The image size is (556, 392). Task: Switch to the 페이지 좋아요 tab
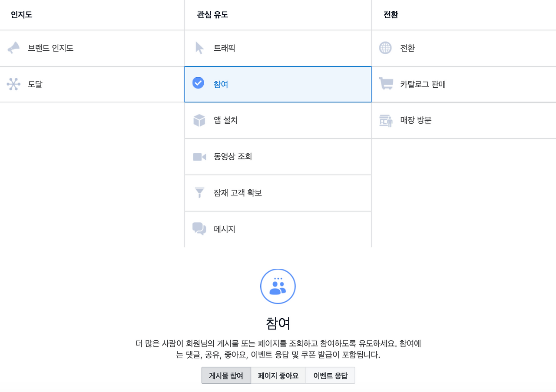[278, 375]
